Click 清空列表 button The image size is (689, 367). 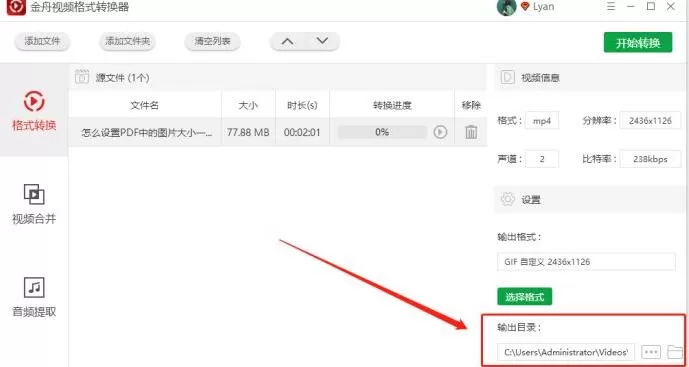(x=213, y=42)
